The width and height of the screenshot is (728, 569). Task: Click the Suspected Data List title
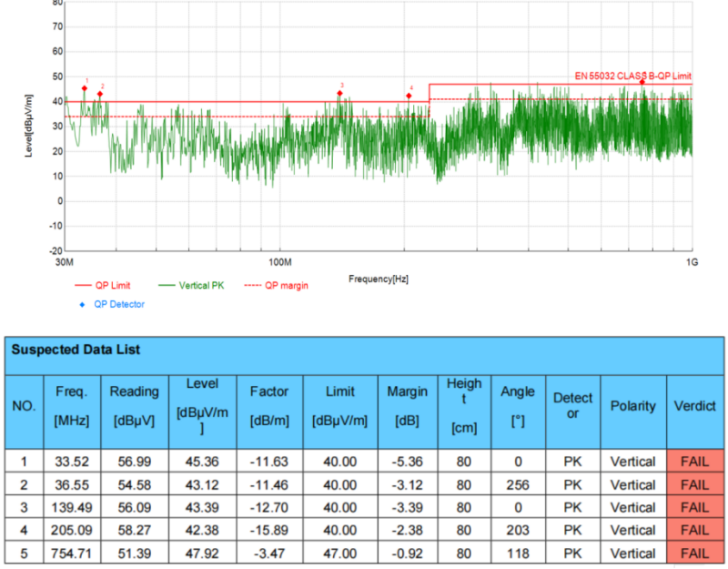[76, 349]
